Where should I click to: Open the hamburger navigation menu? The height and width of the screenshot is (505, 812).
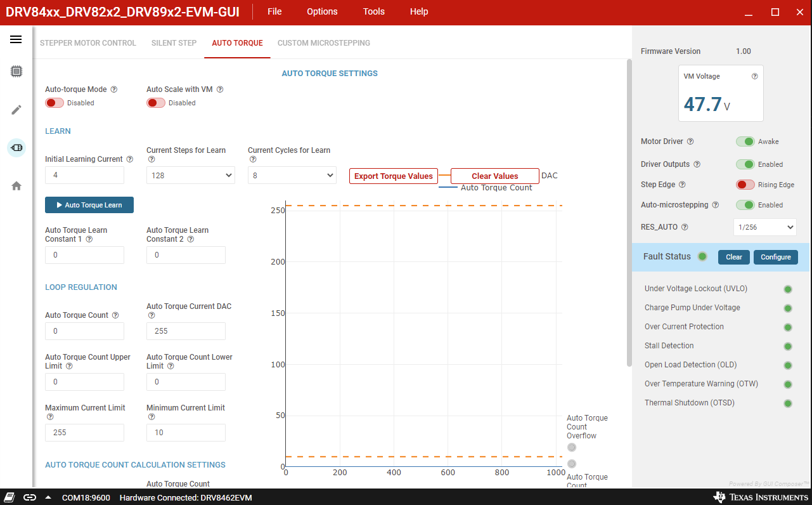pyautogui.click(x=16, y=39)
